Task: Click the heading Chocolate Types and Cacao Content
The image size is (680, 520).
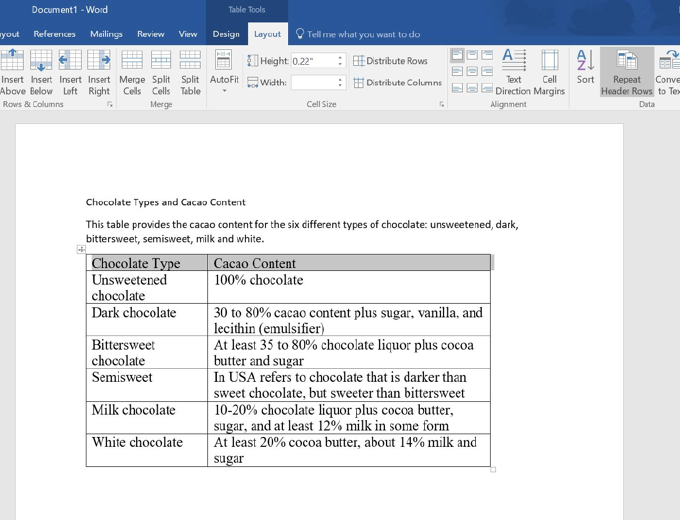Action: (x=166, y=202)
